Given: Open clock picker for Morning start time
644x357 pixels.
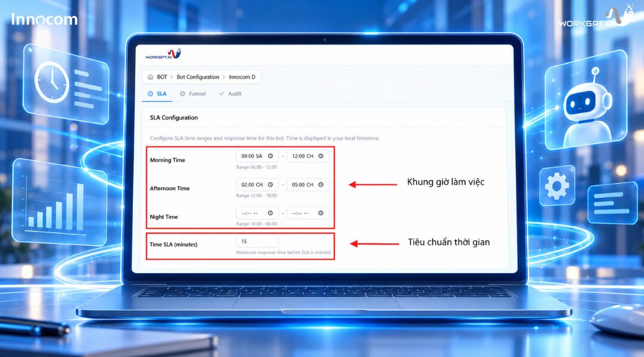Looking at the screenshot, I should [x=270, y=156].
